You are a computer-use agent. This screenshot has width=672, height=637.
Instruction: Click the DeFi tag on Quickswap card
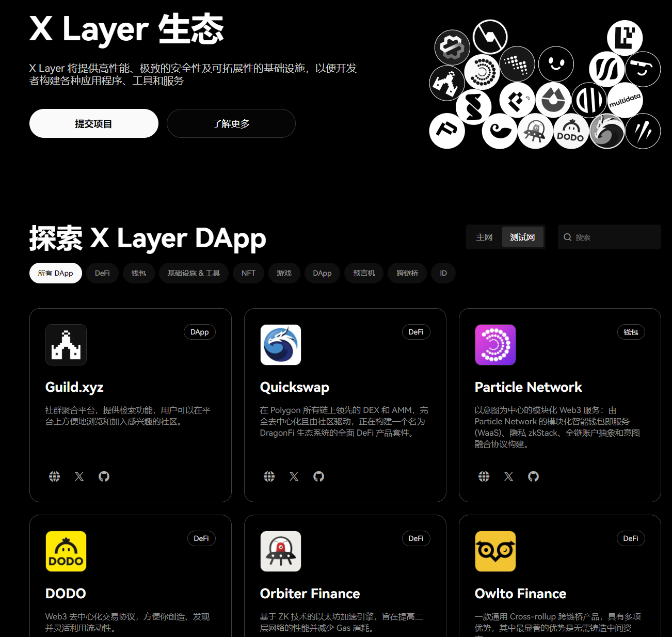[416, 332]
